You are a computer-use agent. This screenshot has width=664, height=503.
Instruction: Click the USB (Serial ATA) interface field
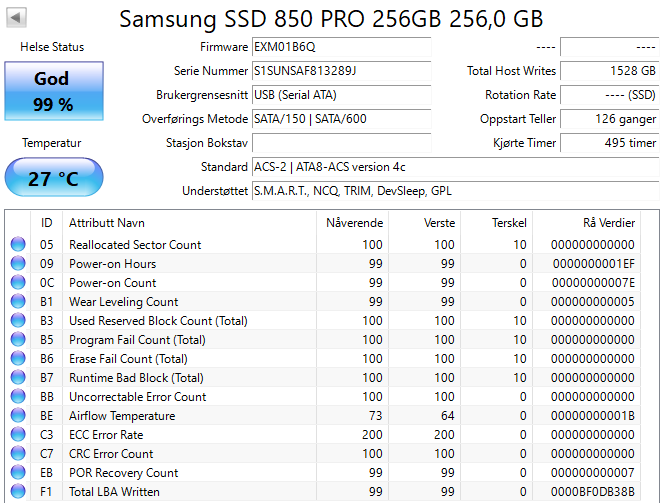tap(342, 95)
